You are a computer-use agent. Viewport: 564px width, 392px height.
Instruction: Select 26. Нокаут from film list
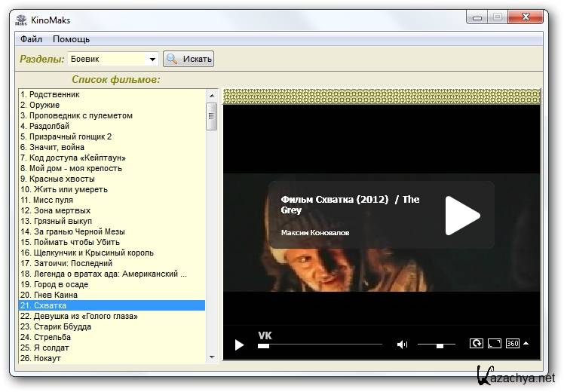[41, 358]
